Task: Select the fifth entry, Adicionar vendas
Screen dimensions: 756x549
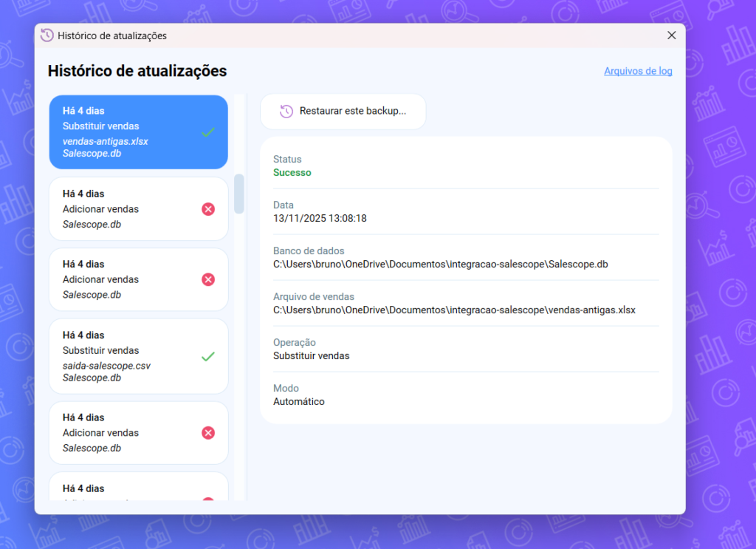Action: (x=126, y=433)
